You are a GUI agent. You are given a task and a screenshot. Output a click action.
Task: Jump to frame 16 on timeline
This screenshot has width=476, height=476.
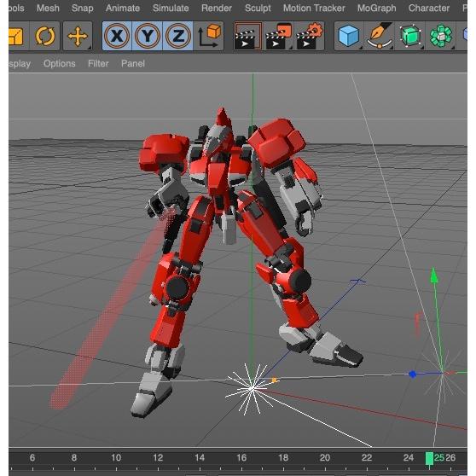(241, 458)
